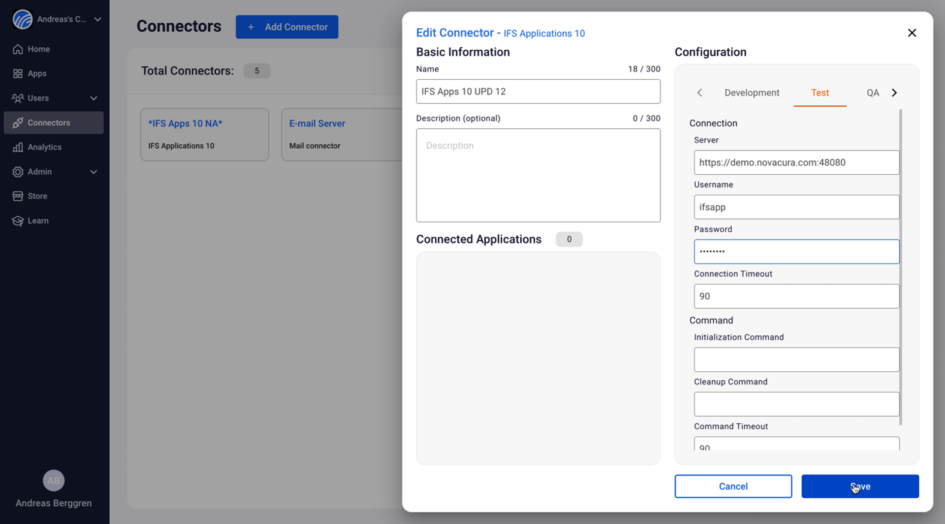Click into the connector Name field
This screenshot has width=945, height=524.
click(538, 92)
